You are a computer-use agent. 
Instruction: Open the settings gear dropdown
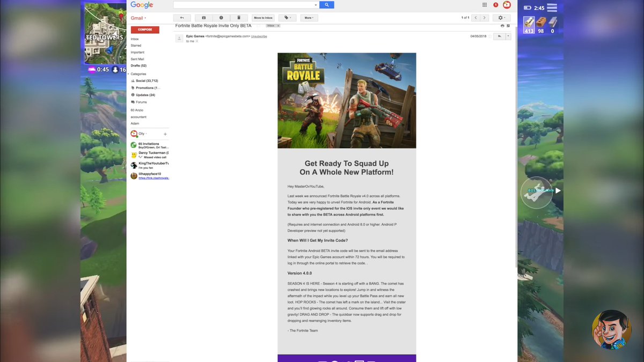(x=502, y=18)
